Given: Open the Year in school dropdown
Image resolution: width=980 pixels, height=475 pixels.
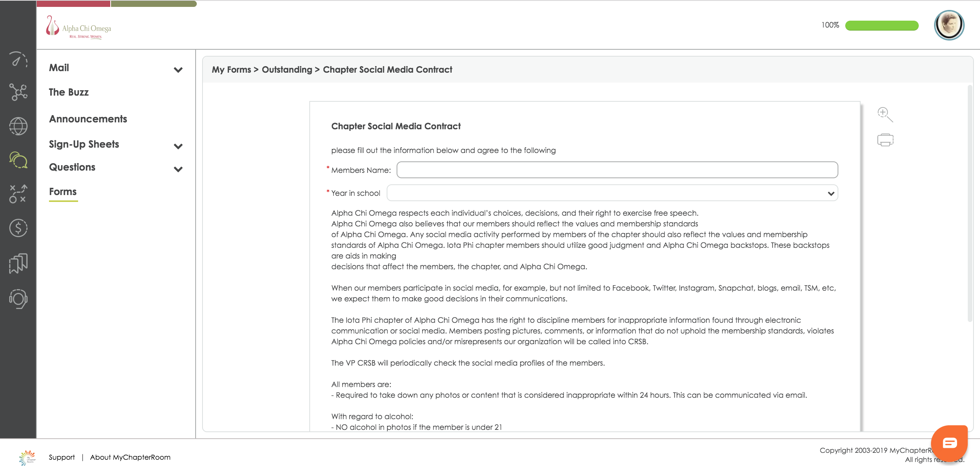Looking at the screenshot, I should click(612, 193).
